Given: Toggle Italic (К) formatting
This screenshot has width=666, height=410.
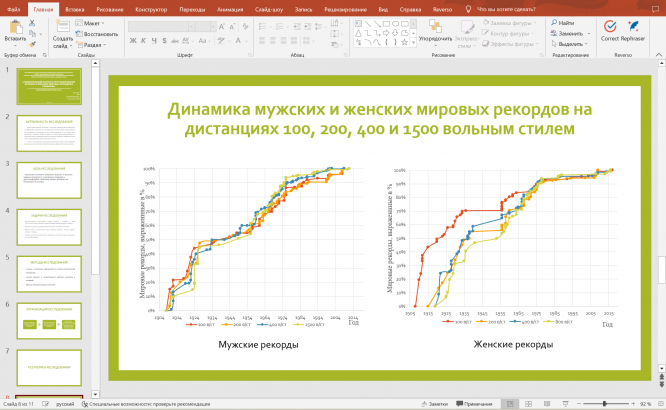Looking at the screenshot, I should [144, 41].
